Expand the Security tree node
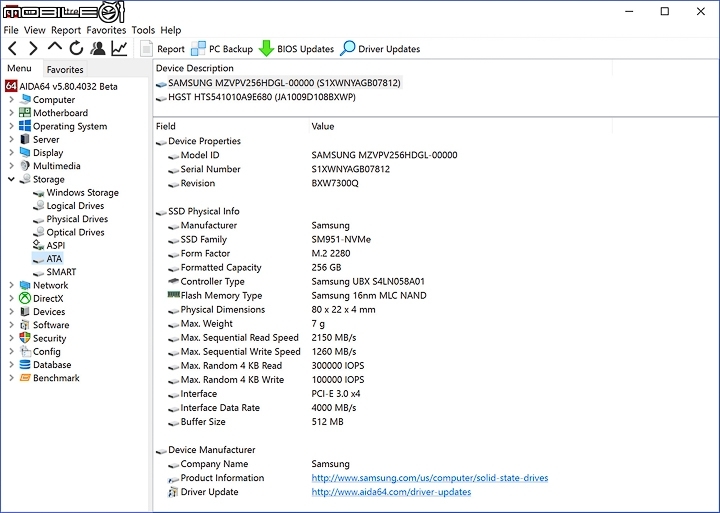Screen dimensions: 720x513 11,338
